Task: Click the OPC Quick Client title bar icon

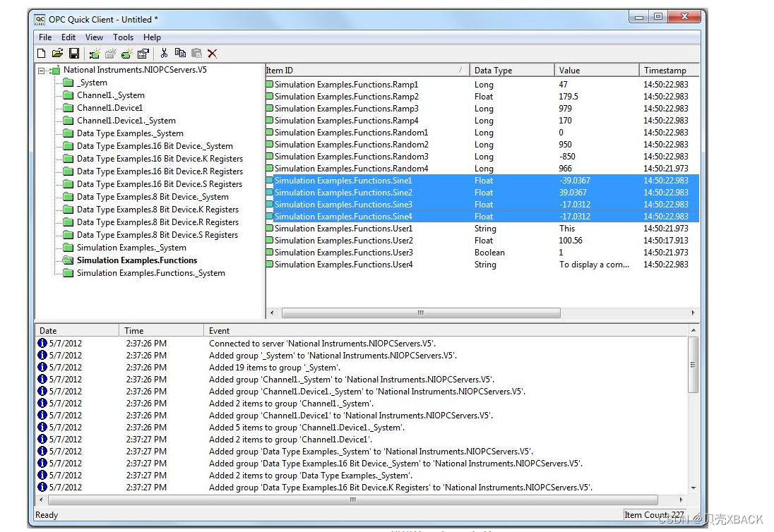Action: click(x=40, y=20)
